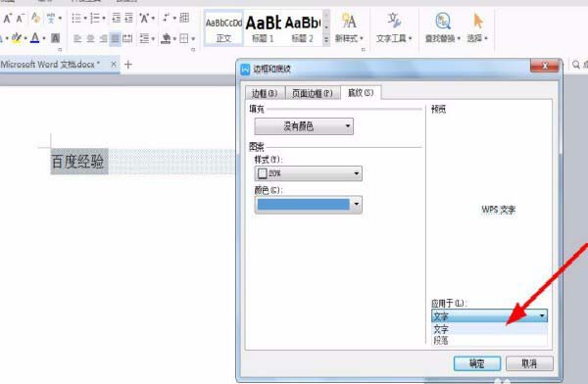Click the 百度经验 text in document

[77, 162]
